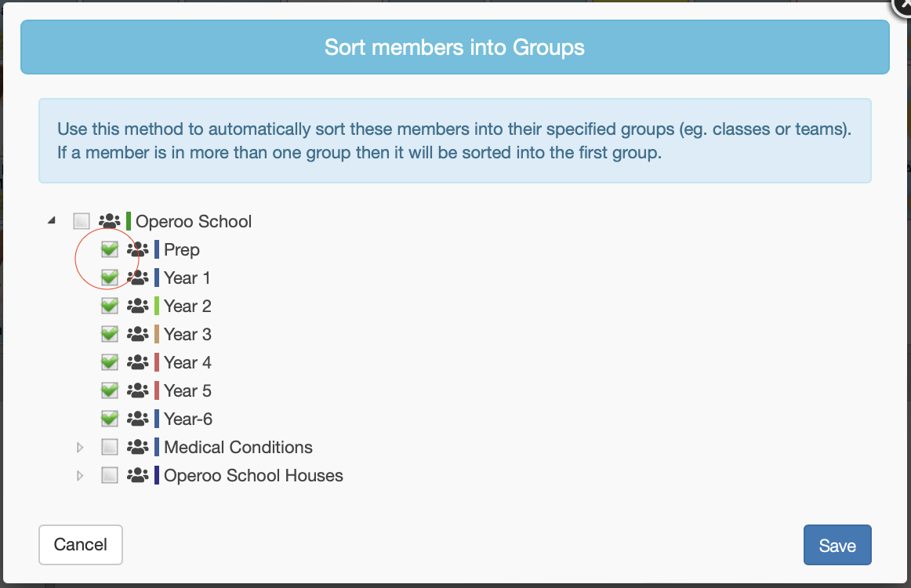Viewport: 911px width, 588px height.
Task: Click the group icon beside Prep
Action: point(138,250)
